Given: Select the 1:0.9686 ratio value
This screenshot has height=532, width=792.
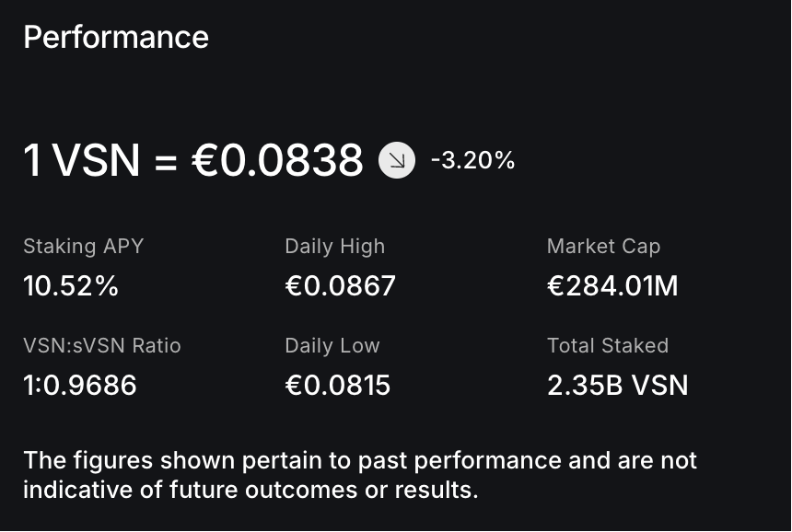Looking at the screenshot, I should click(80, 385).
